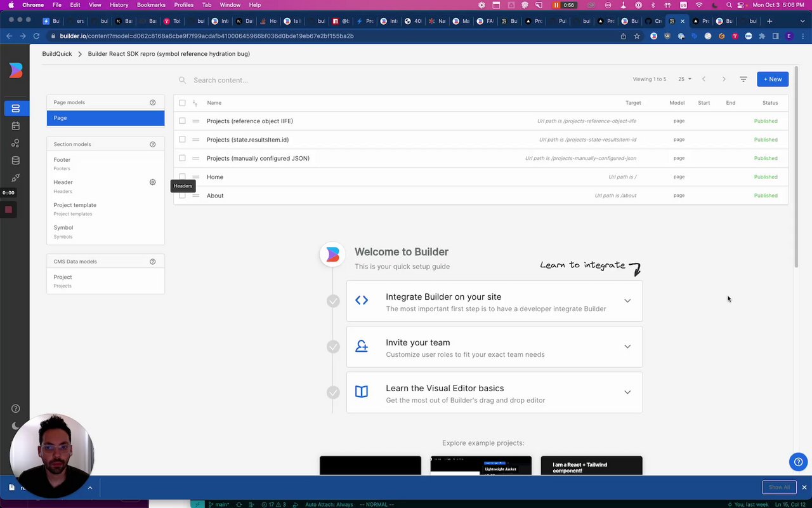The height and width of the screenshot is (508, 812).
Task: Open the Profiles menu
Action: [184, 5]
